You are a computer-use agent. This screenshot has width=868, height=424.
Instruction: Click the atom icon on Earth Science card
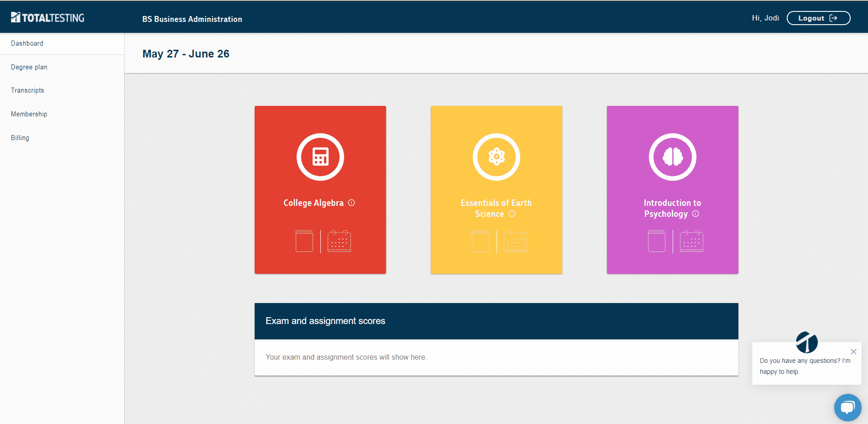click(x=497, y=157)
